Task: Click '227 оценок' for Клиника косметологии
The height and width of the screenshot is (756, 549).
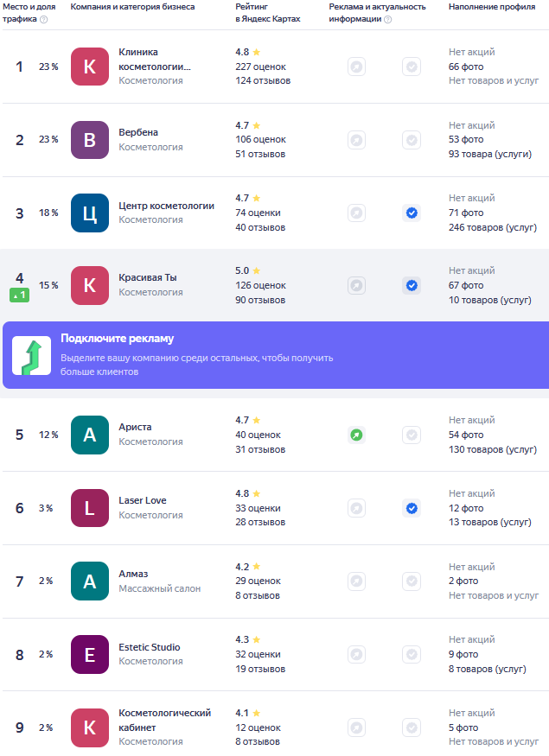Action: [x=260, y=67]
